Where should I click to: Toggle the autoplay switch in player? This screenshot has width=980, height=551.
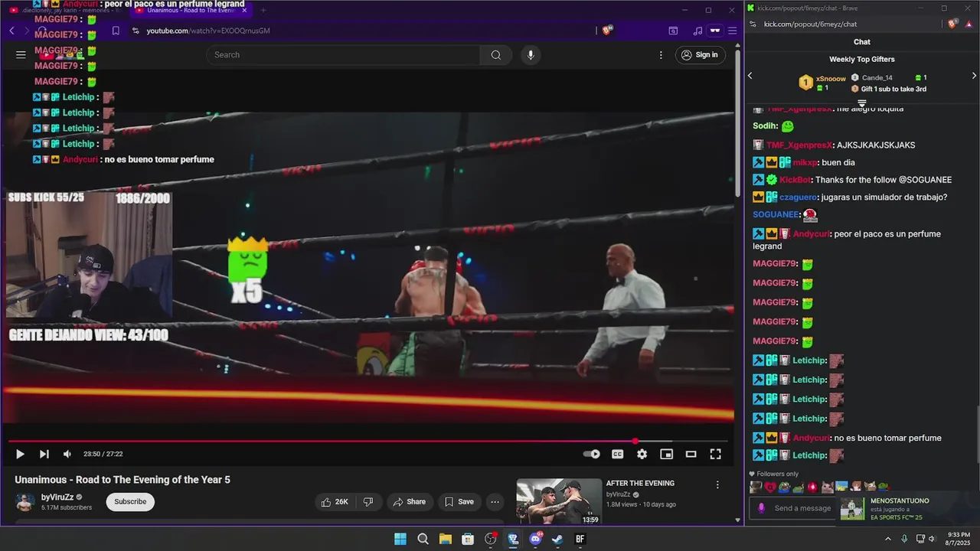[x=592, y=454]
